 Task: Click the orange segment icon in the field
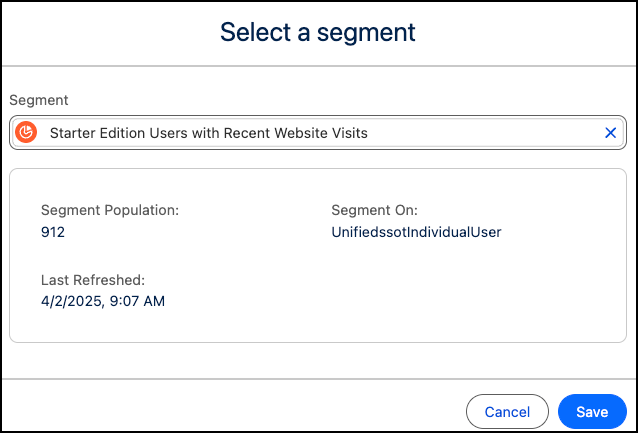coord(27,133)
